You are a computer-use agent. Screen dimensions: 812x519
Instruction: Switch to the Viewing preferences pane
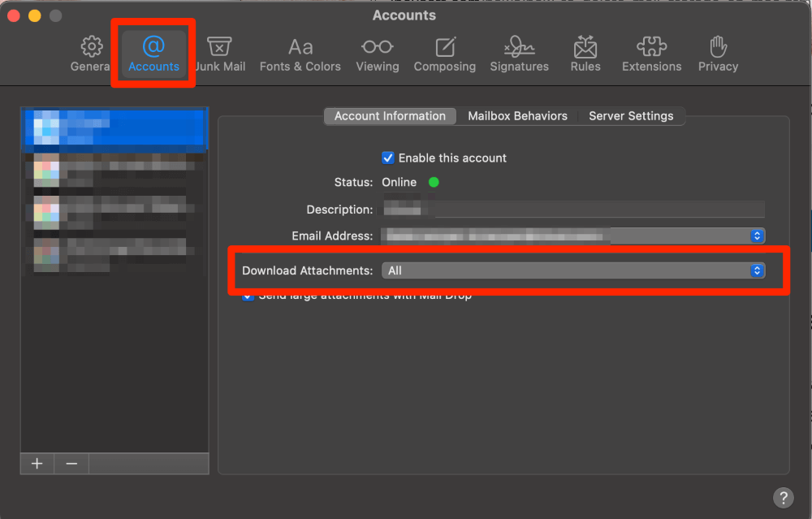coord(378,54)
